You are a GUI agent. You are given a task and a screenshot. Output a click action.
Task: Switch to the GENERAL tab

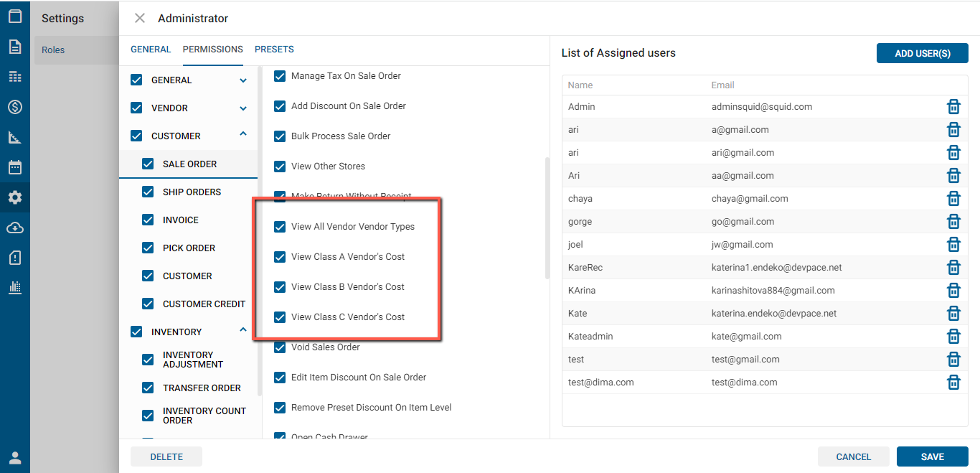click(151, 50)
